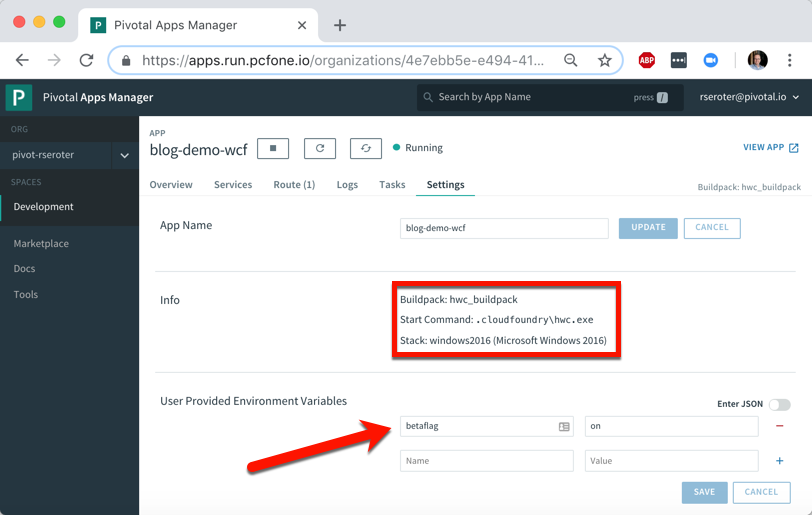Image resolution: width=812 pixels, height=515 pixels.
Task: Select Marketplace in the sidebar
Action: tap(41, 244)
